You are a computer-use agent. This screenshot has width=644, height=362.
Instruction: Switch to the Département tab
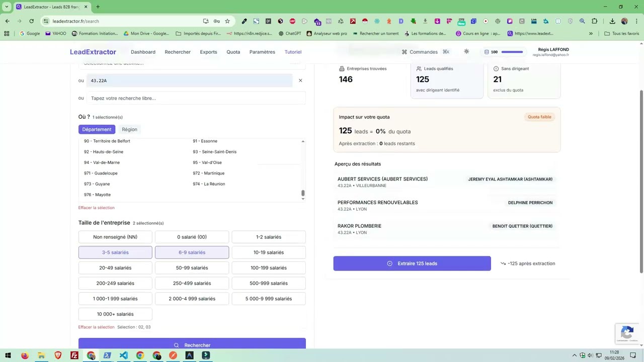click(97, 129)
